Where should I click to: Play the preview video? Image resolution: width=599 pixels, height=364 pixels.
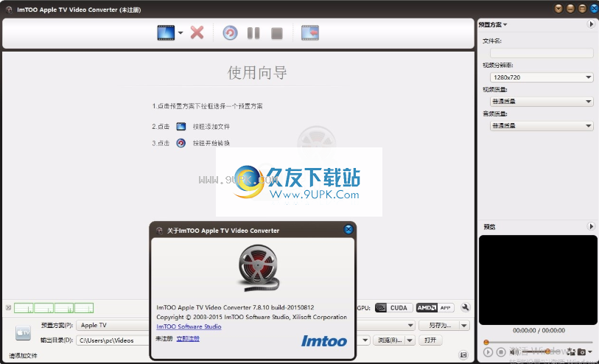pyautogui.click(x=488, y=351)
